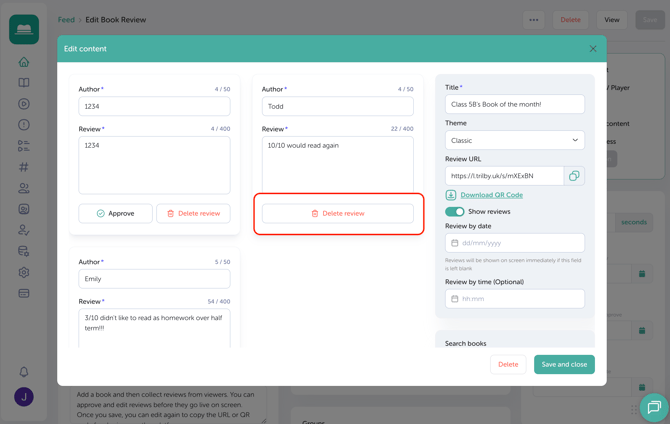Image resolution: width=670 pixels, height=424 pixels.
Task: Open the users group sidebar icon
Action: coord(24,188)
